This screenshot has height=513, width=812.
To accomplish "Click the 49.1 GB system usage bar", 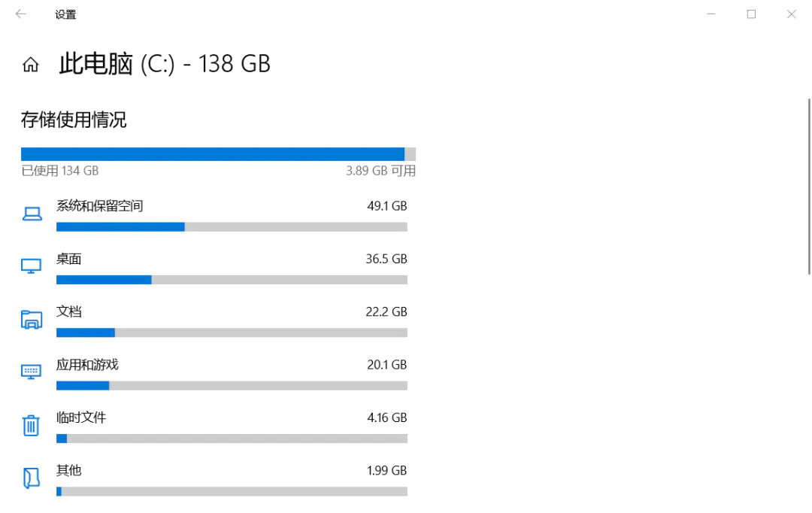I will (x=232, y=227).
